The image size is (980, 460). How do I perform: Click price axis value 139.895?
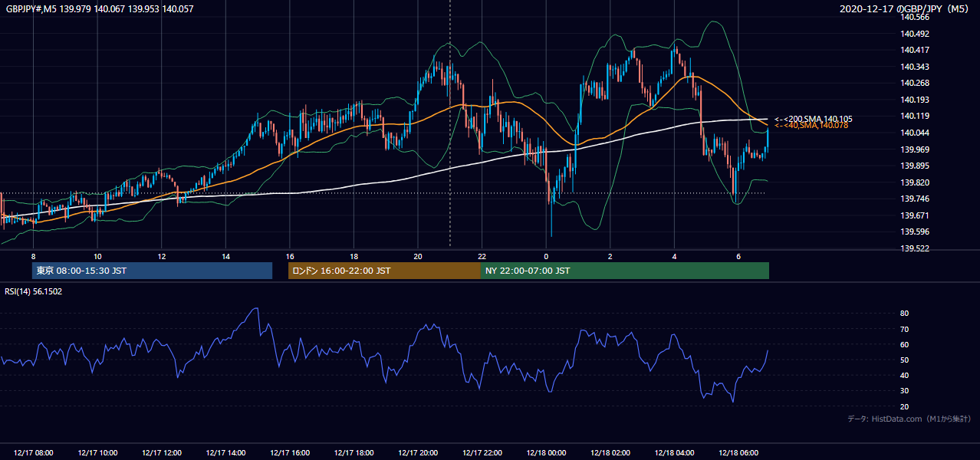(x=915, y=166)
